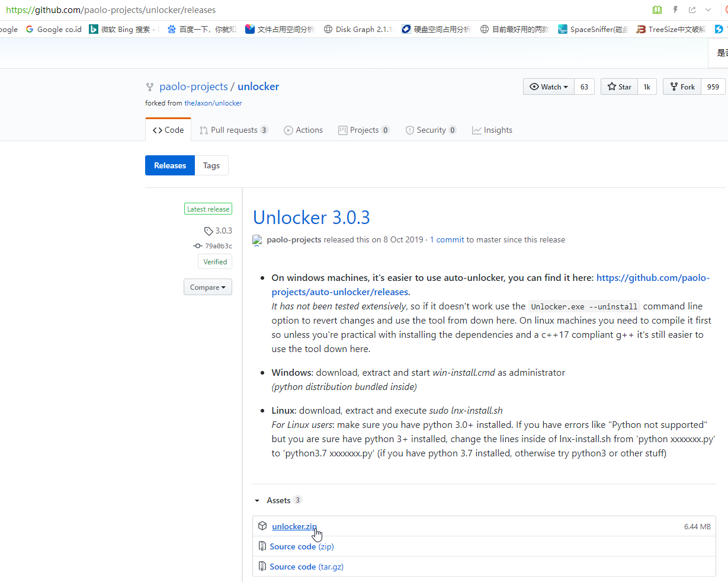
Task: Download Source code (tar.gz)
Action: (307, 567)
